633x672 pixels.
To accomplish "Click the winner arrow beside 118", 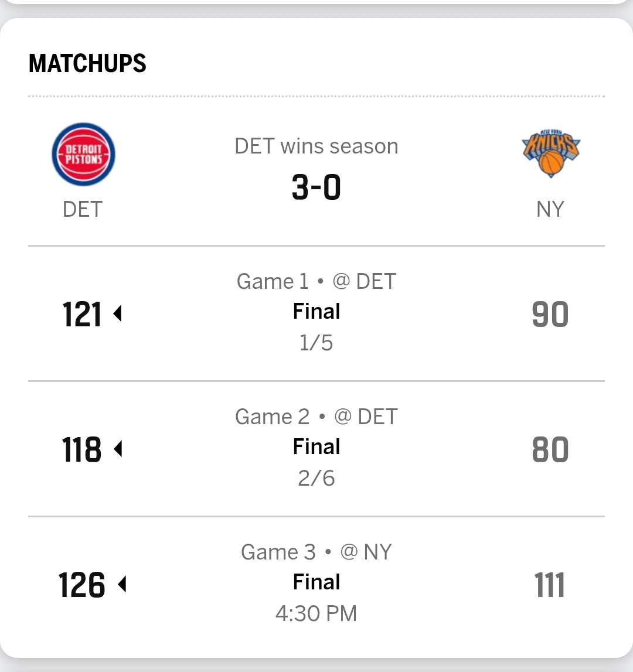I will [117, 449].
